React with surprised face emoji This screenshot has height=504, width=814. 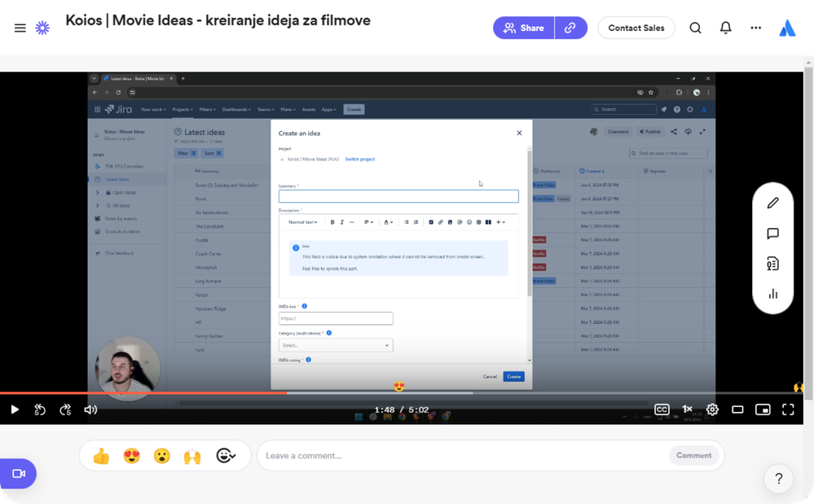pos(162,456)
